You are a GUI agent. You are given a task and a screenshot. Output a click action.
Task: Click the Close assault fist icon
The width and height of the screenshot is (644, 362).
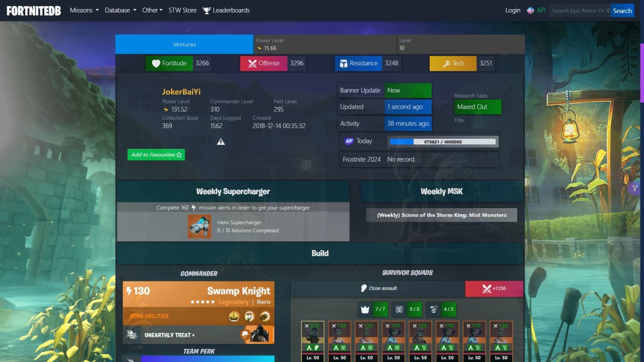pos(364,289)
